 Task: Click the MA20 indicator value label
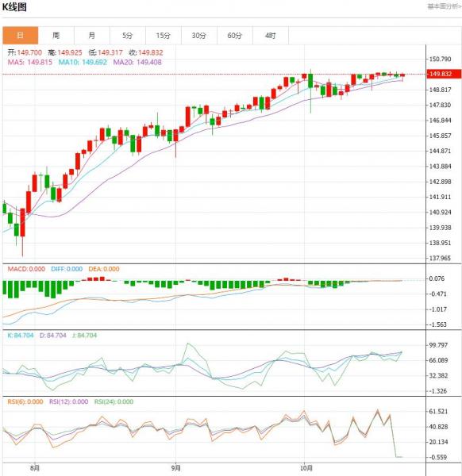click(137, 62)
